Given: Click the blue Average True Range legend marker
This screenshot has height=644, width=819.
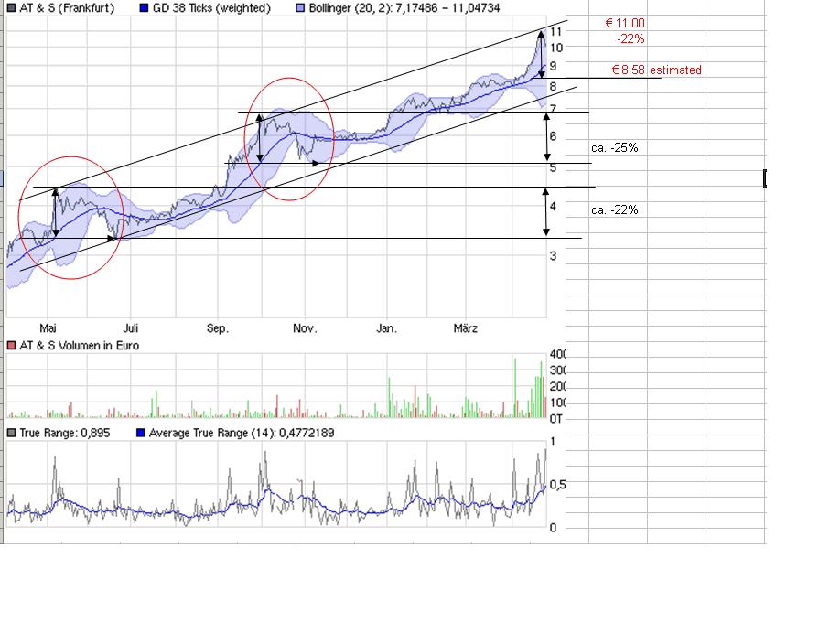Looking at the screenshot, I should pyautogui.click(x=140, y=433).
